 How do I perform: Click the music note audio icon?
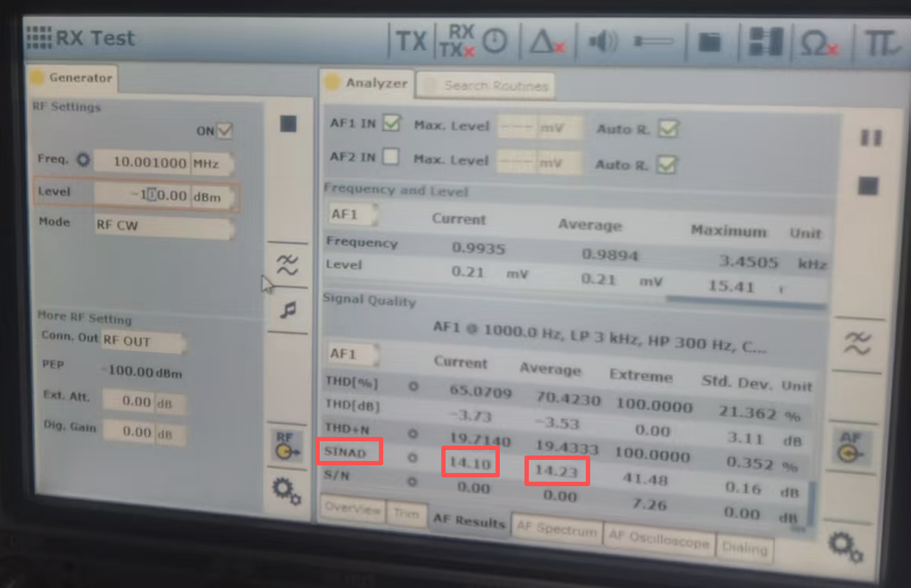tap(288, 310)
